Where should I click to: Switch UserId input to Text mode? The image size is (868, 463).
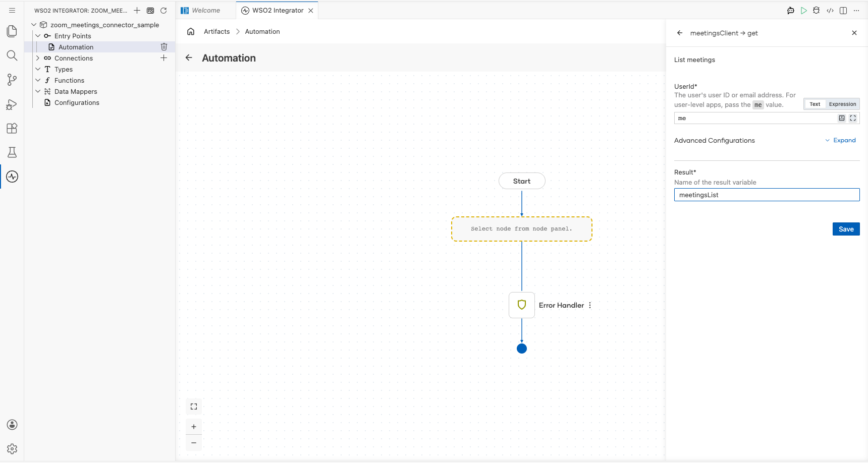click(x=815, y=104)
